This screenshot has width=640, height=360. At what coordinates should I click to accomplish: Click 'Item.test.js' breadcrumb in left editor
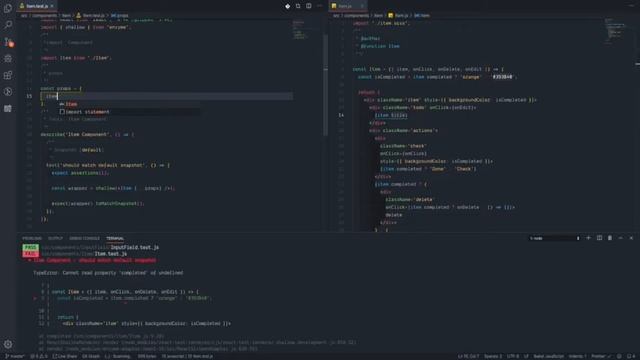point(93,16)
